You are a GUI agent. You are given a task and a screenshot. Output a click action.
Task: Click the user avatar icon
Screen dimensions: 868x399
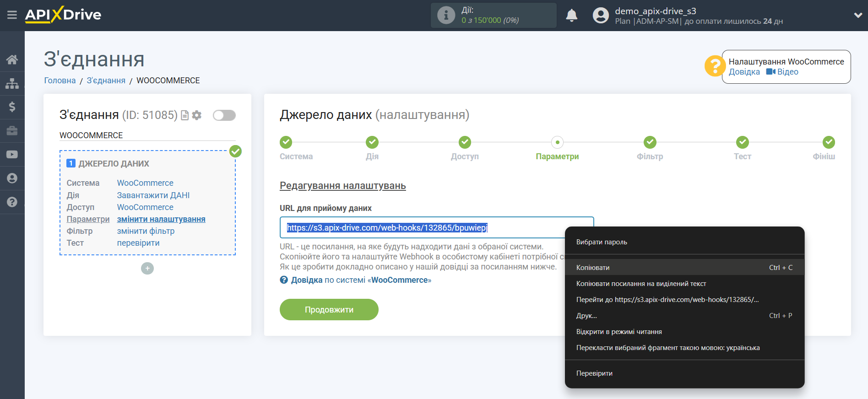[601, 16]
